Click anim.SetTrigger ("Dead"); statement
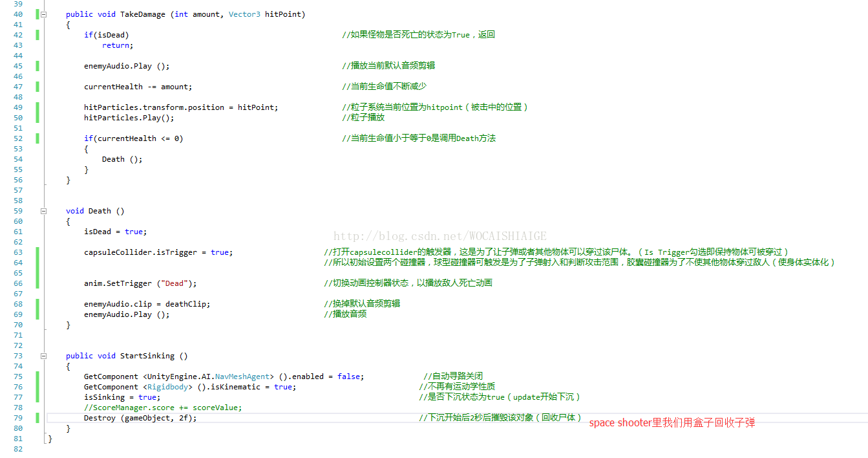This screenshot has width=868, height=458. click(x=140, y=283)
